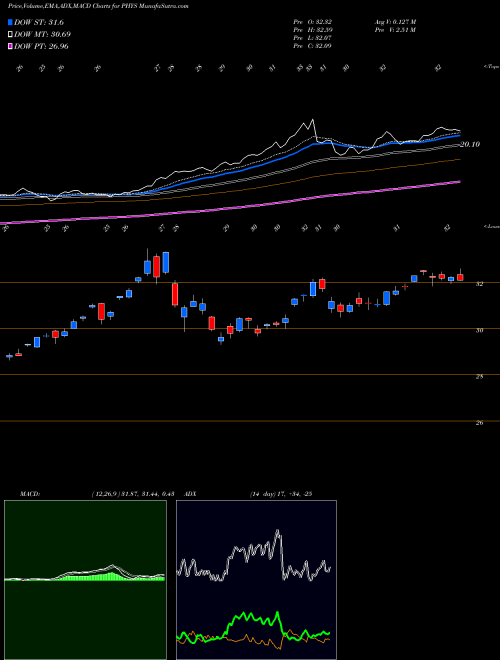Click the first small blue candle at left
Viewport: 500px width, 660px height.
(x=9, y=356)
